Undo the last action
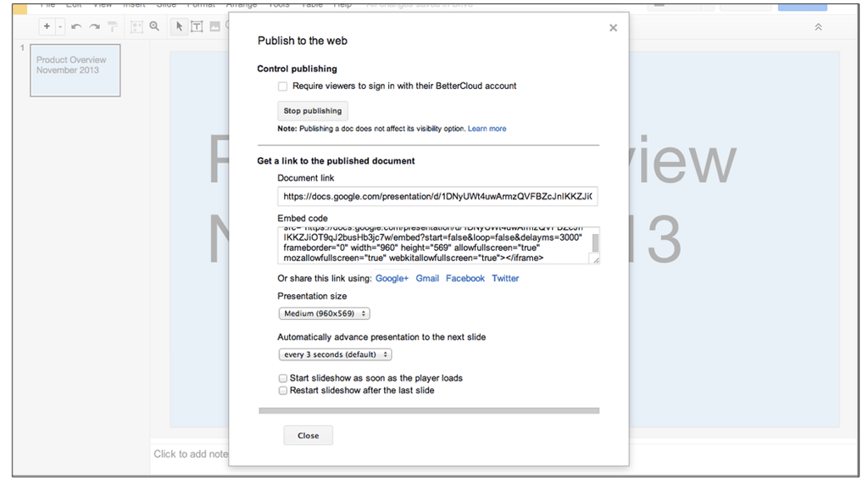 pyautogui.click(x=76, y=26)
